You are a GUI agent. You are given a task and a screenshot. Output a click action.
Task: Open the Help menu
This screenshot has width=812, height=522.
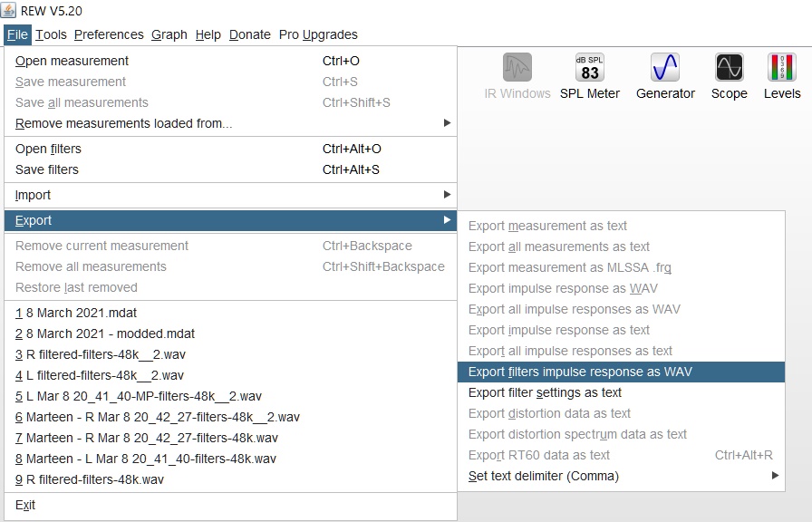tap(208, 34)
